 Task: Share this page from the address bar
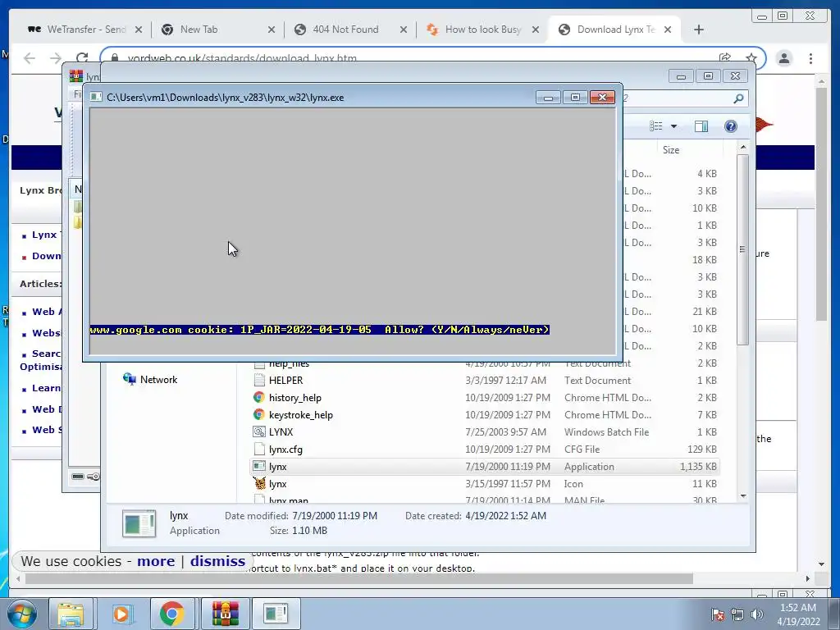pyautogui.click(x=725, y=58)
